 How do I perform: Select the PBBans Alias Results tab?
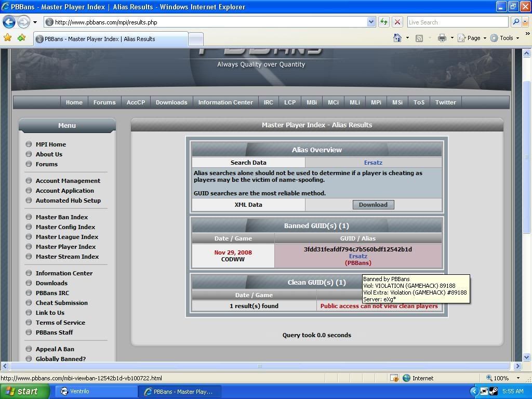111,38
